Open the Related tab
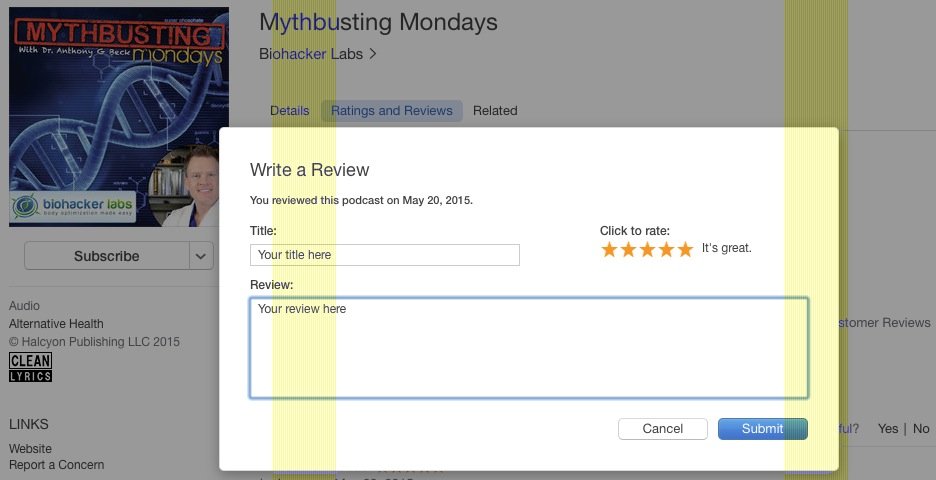936x480 pixels. (x=495, y=110)
